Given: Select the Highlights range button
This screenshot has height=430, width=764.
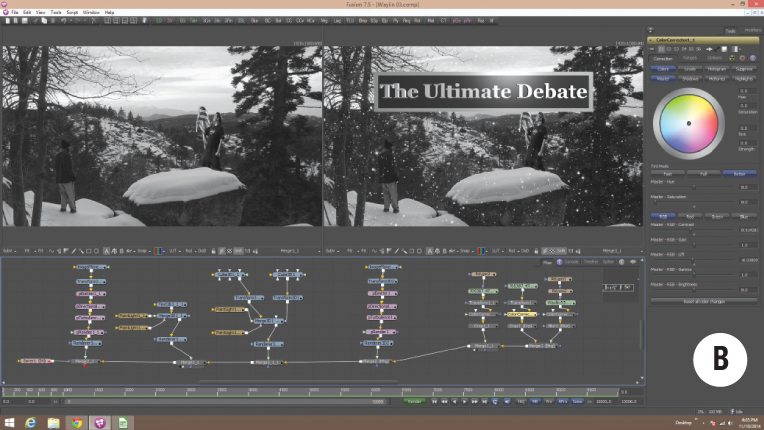Looking at the screenshot, I should (744, 78).
